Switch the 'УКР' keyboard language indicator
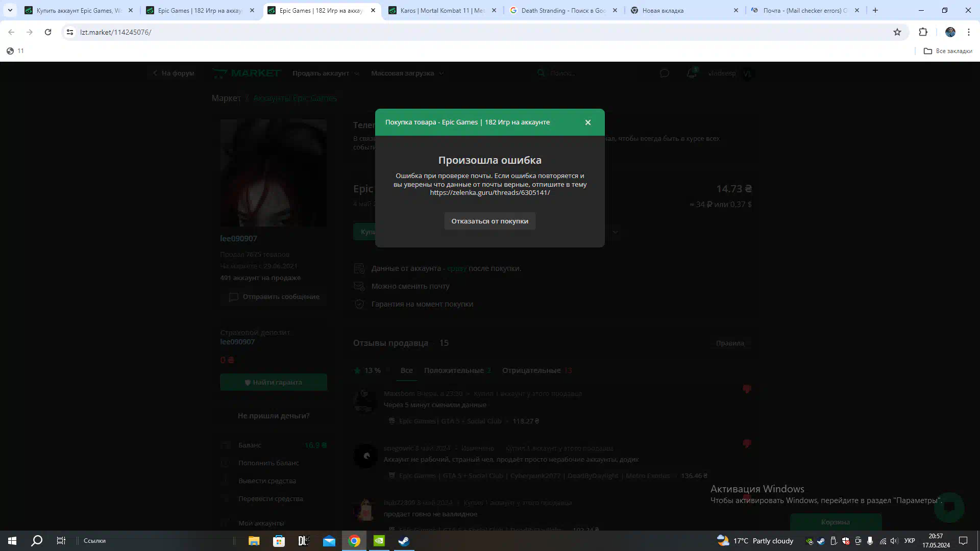The image size is (980, 551). click(909, 541)
